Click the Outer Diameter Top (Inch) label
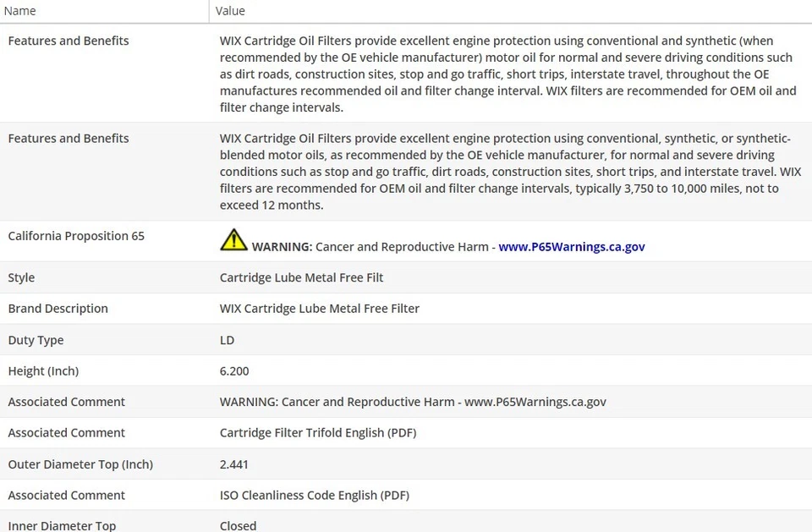The width and height of the screenshot is (812, 532). (80, 464)
